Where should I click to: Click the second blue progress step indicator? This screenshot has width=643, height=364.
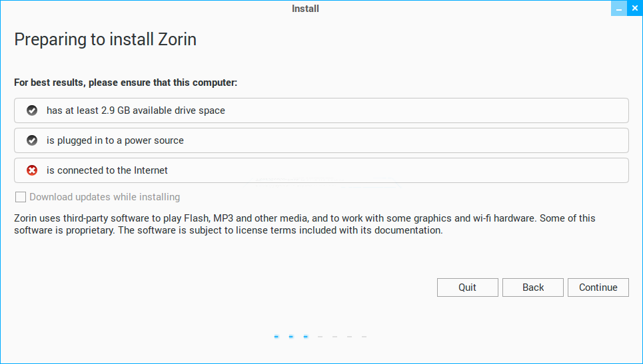tap(291, 337)
